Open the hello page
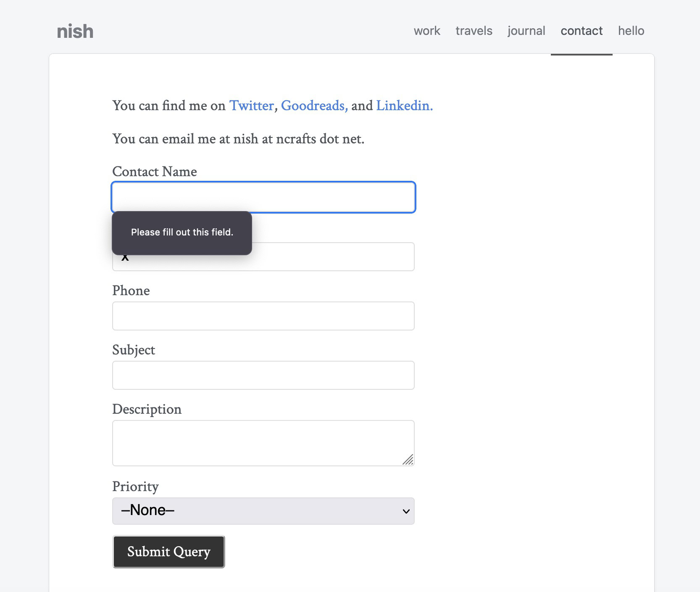This screenshot has height=592, width=700. 631,31
